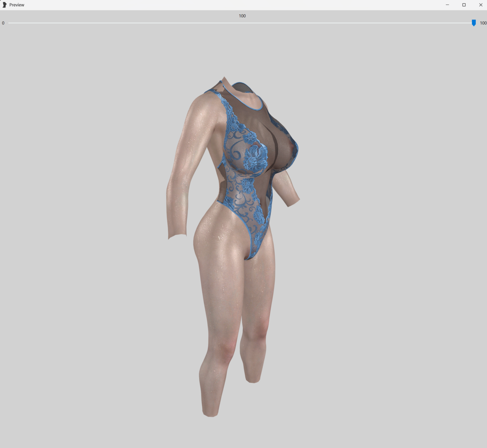Maximize the Preview window

click(x=464, y=5)
